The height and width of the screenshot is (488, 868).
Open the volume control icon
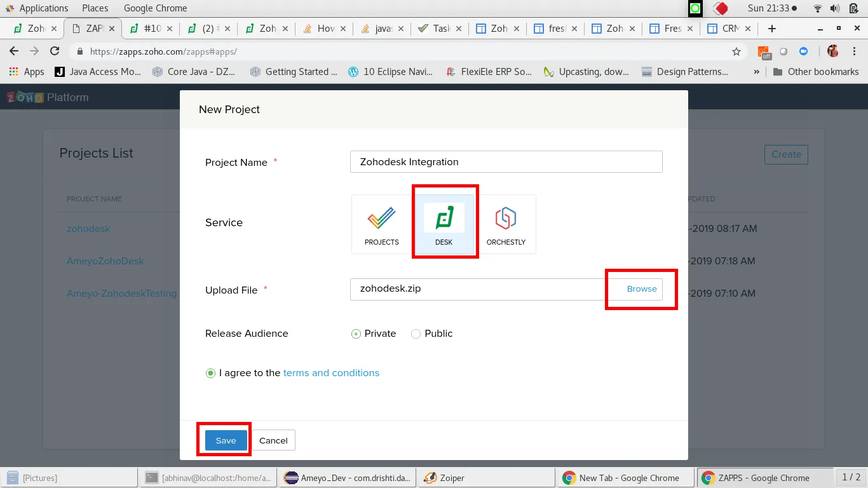(x=835, y=8)
